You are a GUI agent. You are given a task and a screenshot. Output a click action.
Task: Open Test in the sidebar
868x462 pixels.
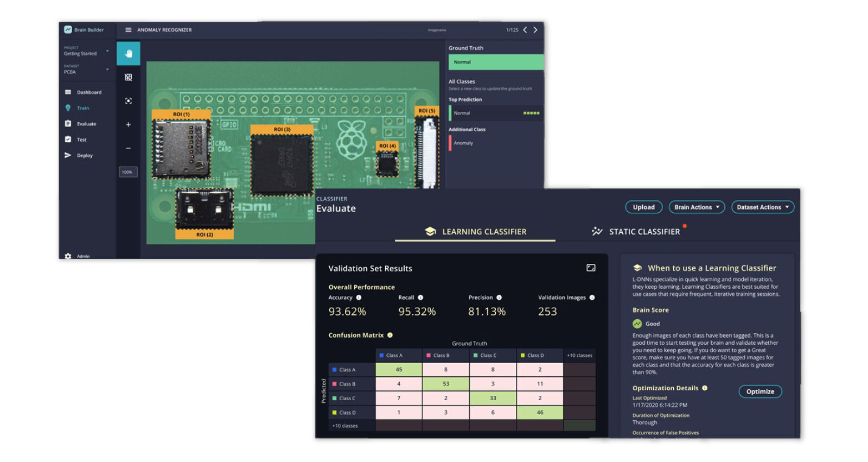[x=76, y=140]
